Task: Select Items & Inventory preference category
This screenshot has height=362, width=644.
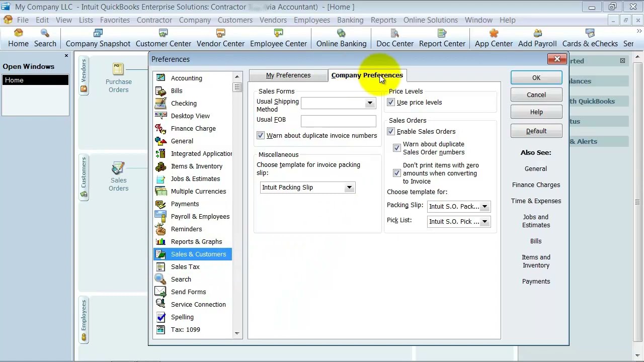Action: (x=192, y=166)
